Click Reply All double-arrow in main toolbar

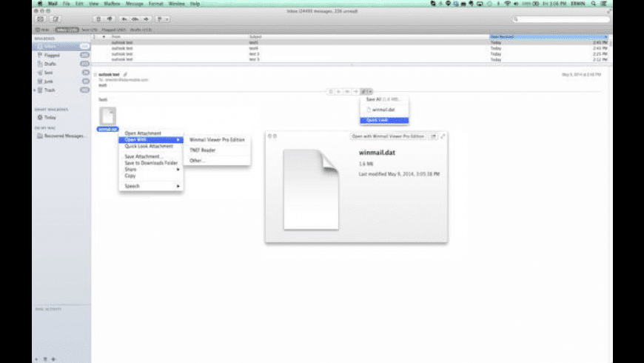pos(135,19)
